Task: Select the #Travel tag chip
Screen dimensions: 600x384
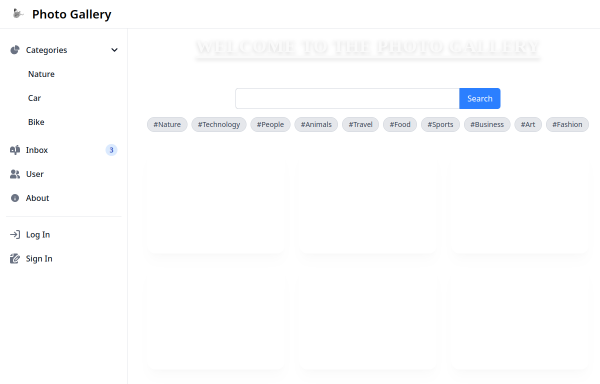Action: pos(360,124)
